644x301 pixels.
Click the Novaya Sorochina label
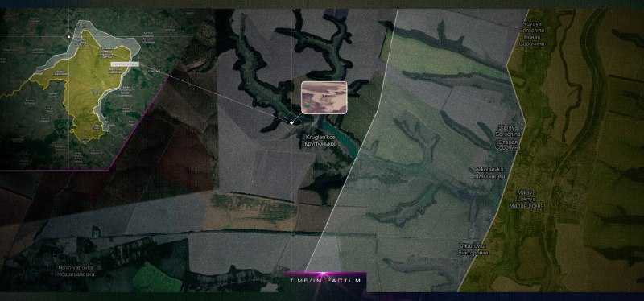532,34
